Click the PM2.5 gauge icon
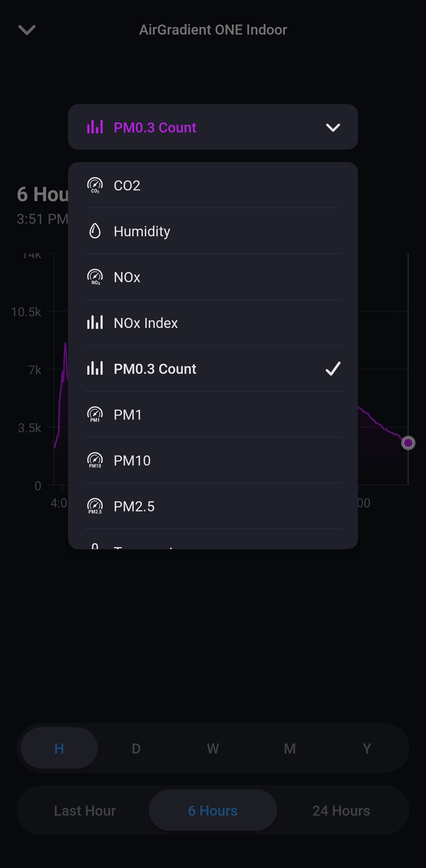This screenshot has height=868, width=426. click(95, 506)
